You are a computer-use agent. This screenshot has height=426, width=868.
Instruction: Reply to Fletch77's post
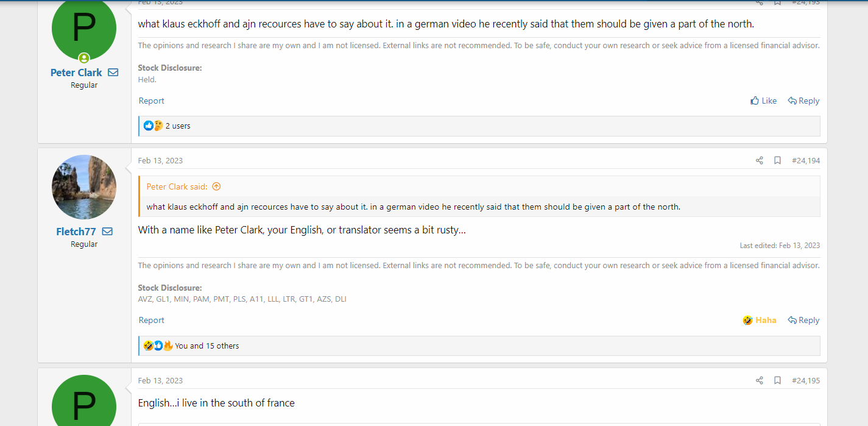click(803, 320)
